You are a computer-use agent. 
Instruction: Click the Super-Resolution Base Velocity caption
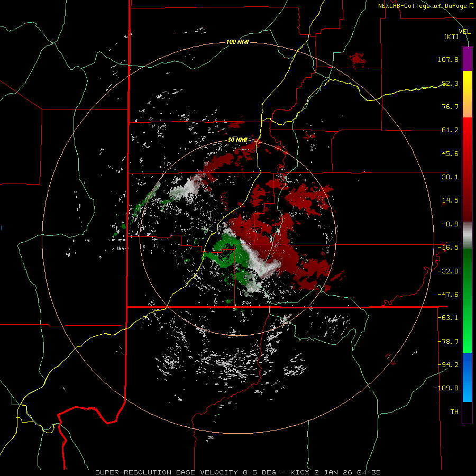pos(237,472)
